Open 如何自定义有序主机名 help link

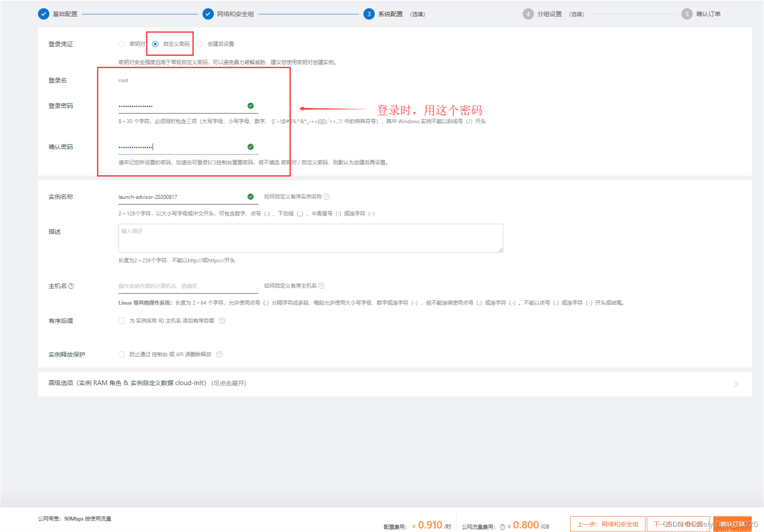pos(290,286)
